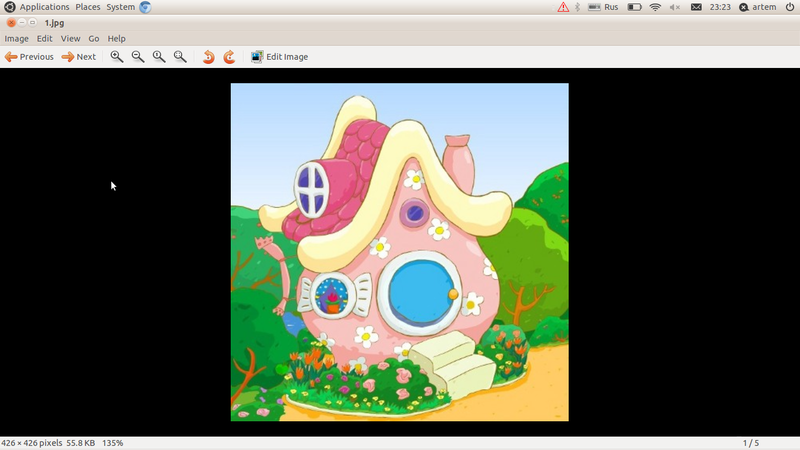Open the Wi-Fi network indicator
This screenshot has width=800, height=450.
(655, 7)
